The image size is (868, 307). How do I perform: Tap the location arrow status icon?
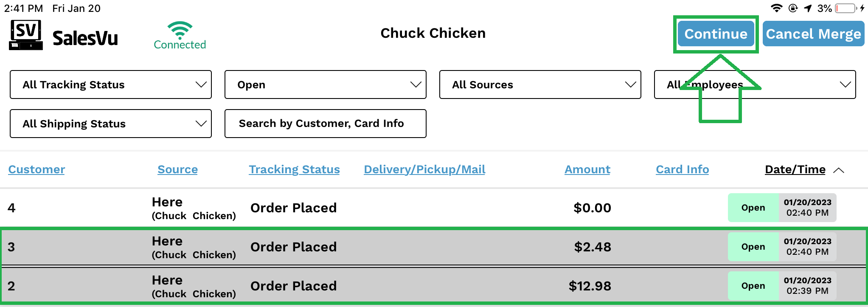808,8
